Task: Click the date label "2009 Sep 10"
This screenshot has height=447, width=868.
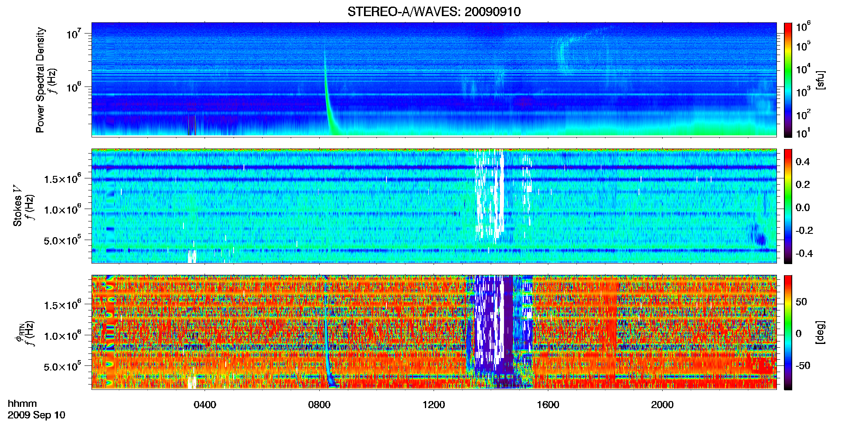Action: pyautogui.click(x=36, y=415)
